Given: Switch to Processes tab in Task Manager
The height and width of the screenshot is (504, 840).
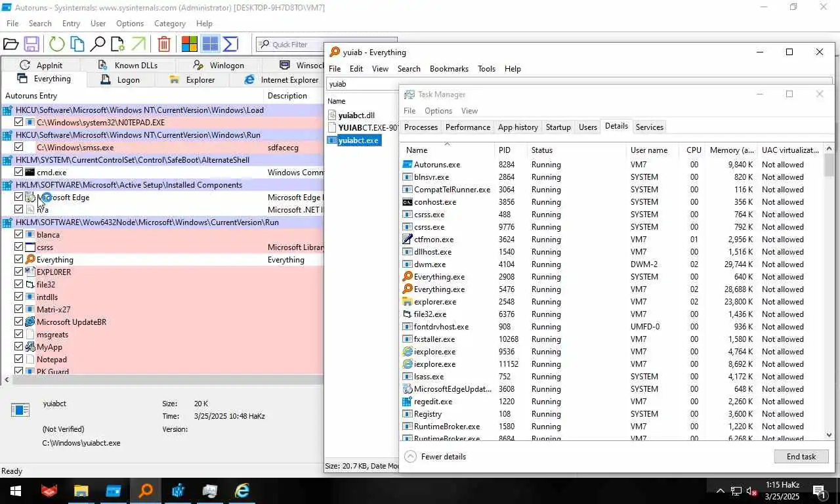Looking at the screenshot, I should coord(421,127).
